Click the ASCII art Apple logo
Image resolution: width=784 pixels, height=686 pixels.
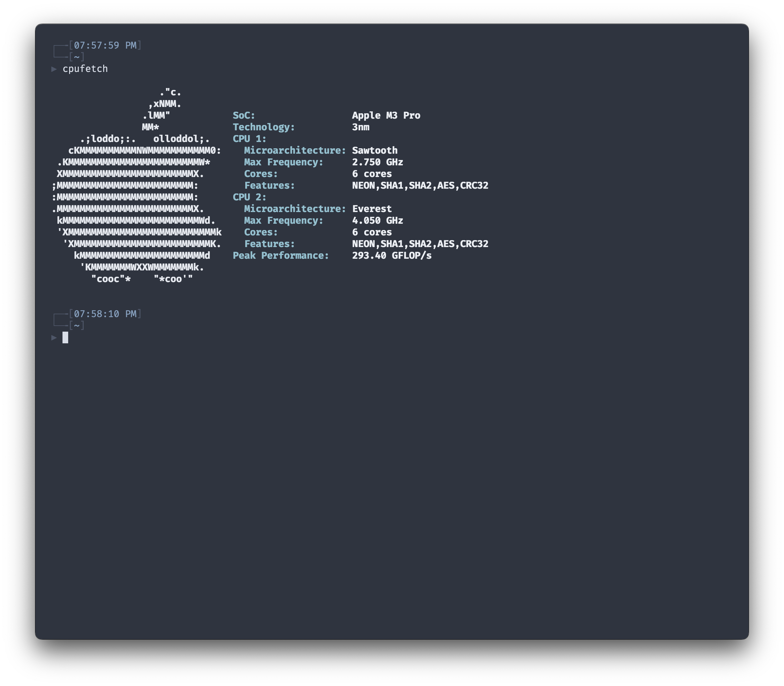click(x=137, y=186)
